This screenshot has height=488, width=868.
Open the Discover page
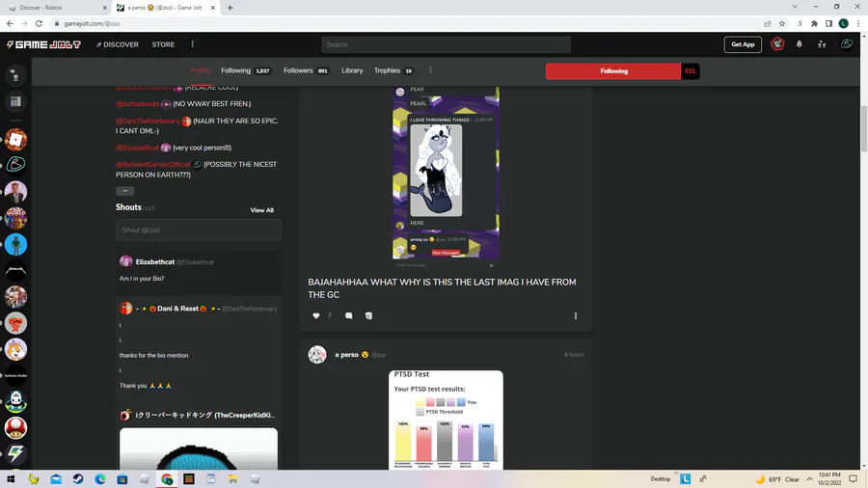coord(118,44)
